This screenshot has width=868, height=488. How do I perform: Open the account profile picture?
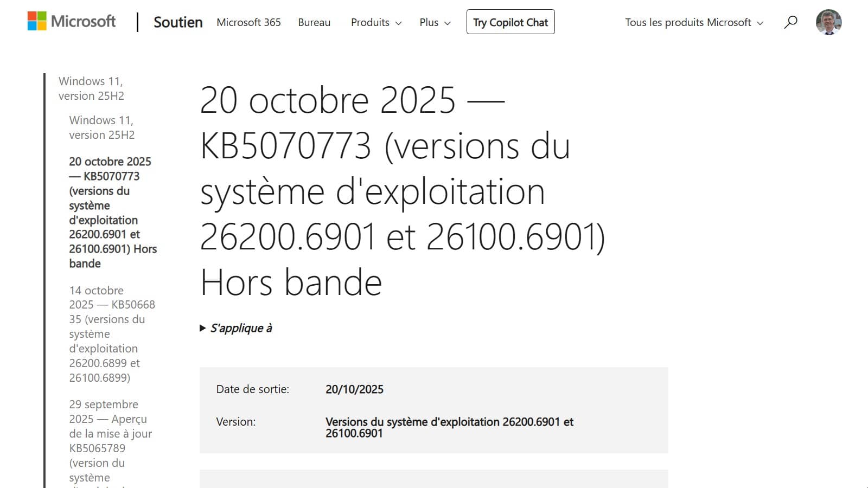coord(828,22)
